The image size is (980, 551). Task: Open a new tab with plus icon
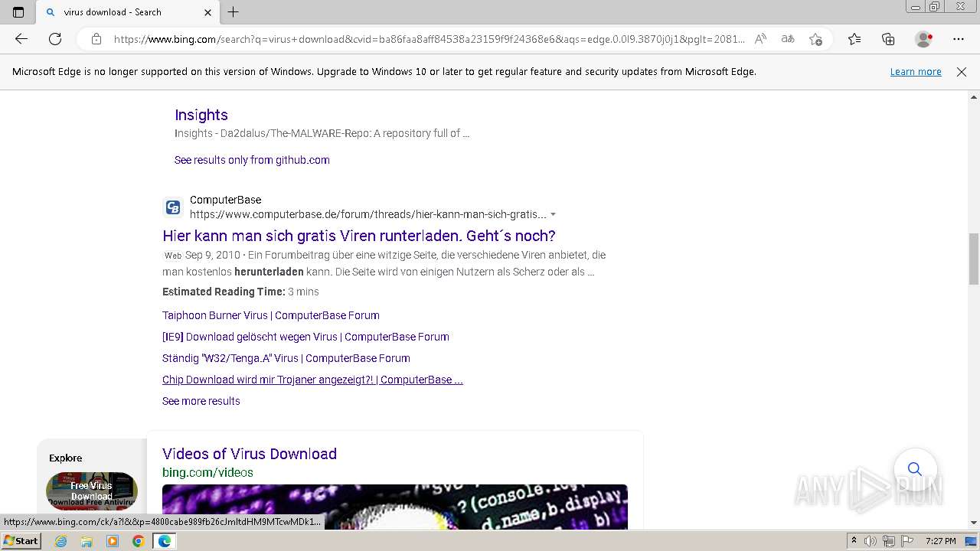(234, 12)
